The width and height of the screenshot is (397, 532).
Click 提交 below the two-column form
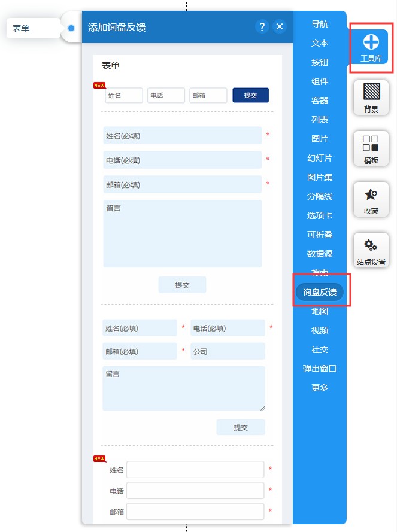point(241,427)
